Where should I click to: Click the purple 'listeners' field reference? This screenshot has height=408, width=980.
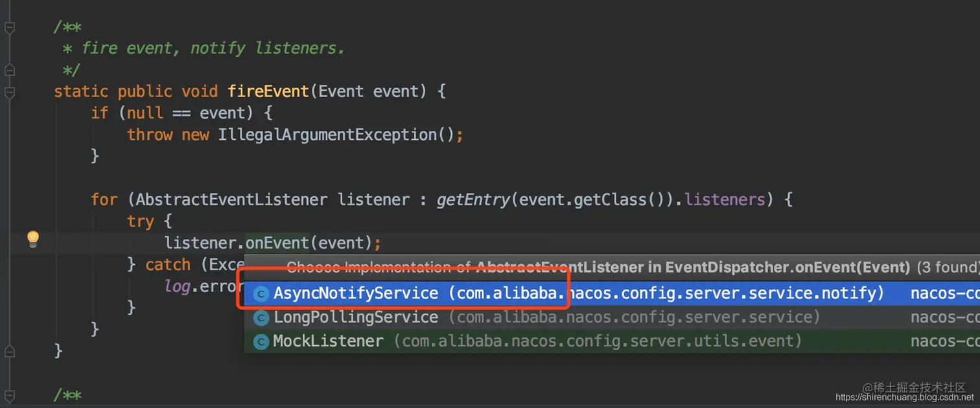point(725,199)
